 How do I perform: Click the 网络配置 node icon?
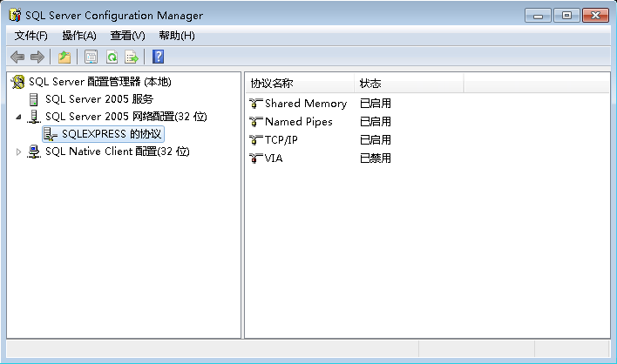(x=34, y=117)
